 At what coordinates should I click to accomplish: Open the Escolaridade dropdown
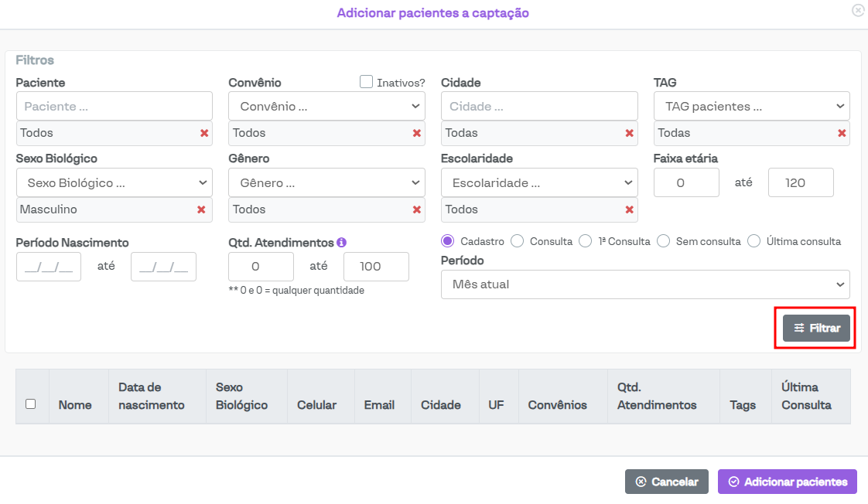point(539,183)
